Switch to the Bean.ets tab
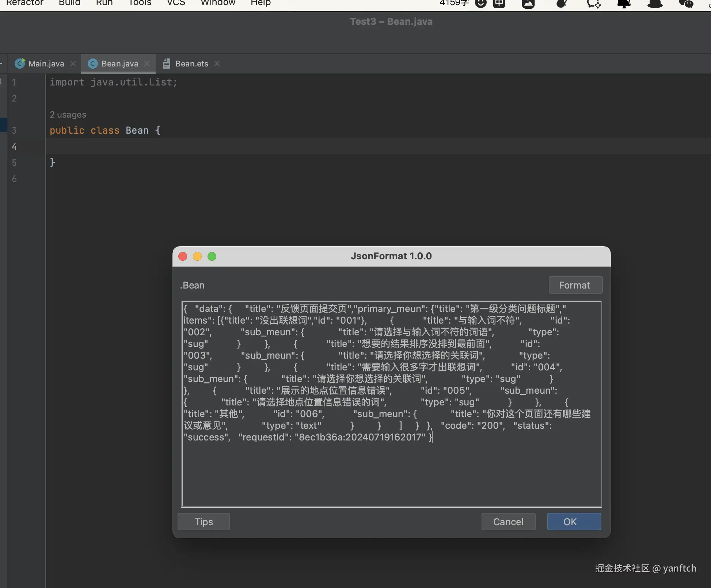 pos(191,64)
